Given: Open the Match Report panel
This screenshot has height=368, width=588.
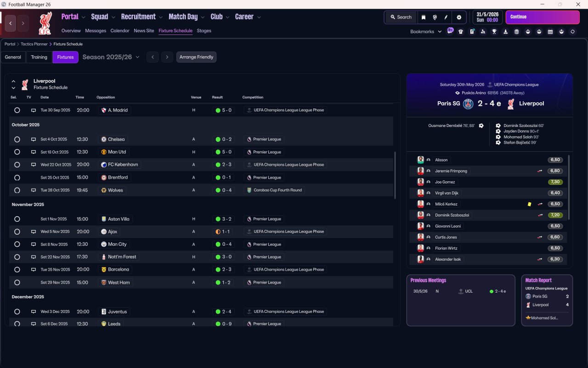Looking at the screenshot, I should pyautogui.click(x=547, y=300).
